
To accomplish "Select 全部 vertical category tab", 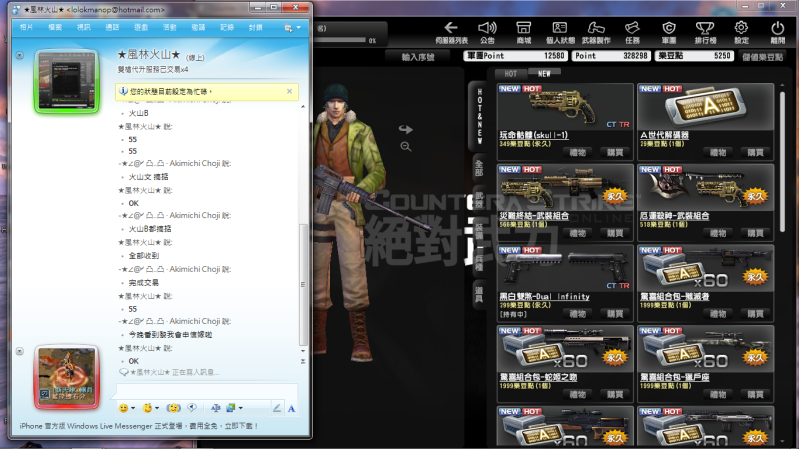I will [x=479, y=168].
